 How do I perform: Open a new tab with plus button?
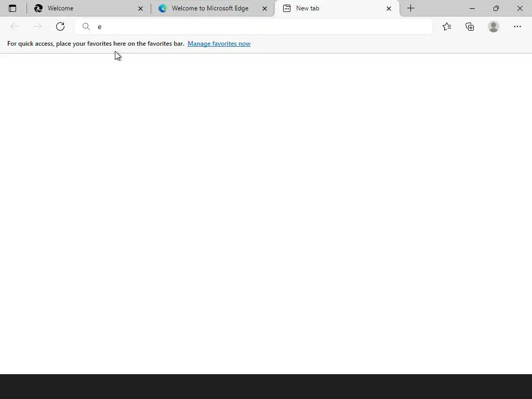point(410,8)
